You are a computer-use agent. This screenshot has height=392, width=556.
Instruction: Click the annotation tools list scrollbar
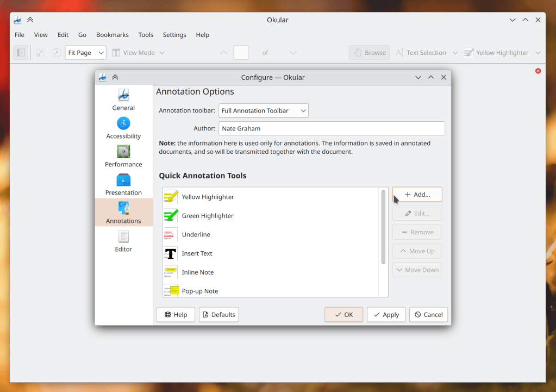click(x=383, y=227)
